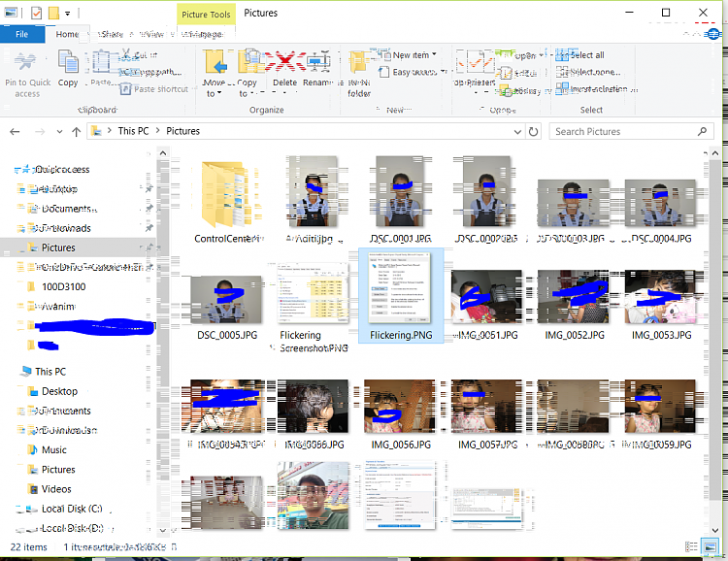This screenshot has width=728, height=561.
Task: Click Select all in ribbon
Action: (580, 55)
